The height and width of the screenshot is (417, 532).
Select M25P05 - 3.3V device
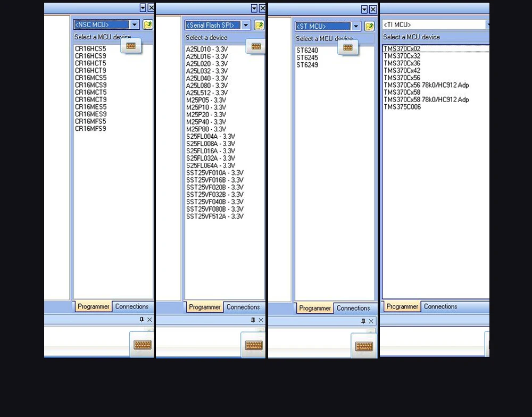[x=206, y=100]
